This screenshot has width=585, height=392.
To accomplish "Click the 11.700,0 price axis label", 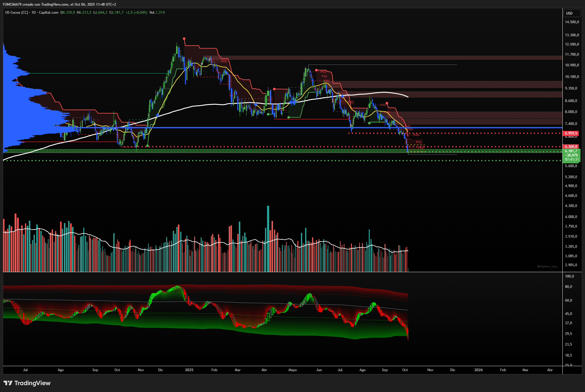I will pos(572,54).
